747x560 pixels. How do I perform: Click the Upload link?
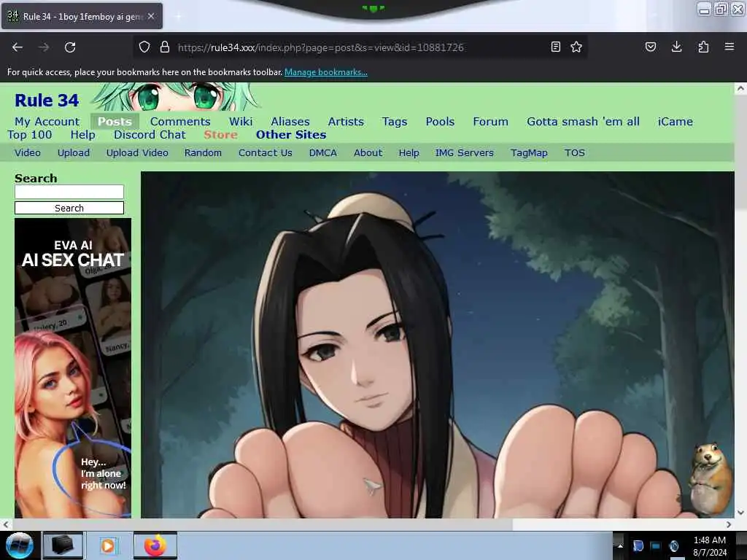[x=74, y=153]
